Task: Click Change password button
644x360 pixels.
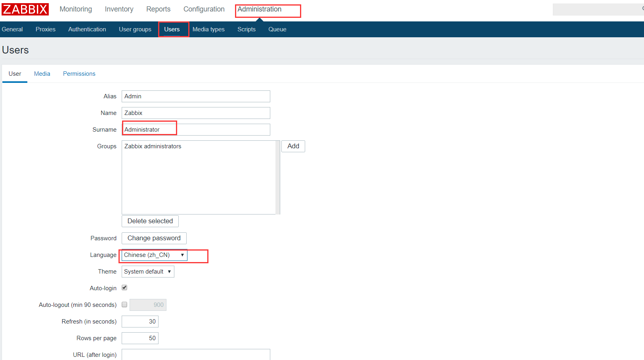Action: coord(154,238)
